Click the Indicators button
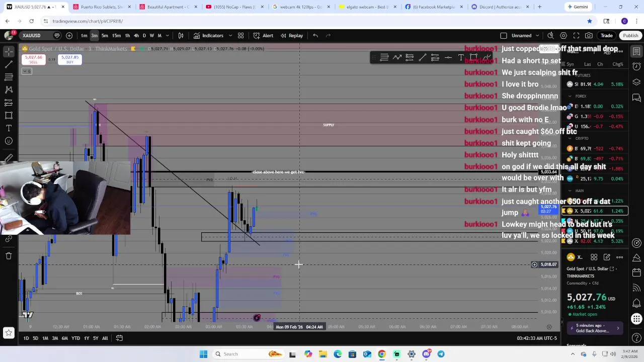The width and height of the screenshot is (644, 362). pyautogui.click(x=208, y=36)
